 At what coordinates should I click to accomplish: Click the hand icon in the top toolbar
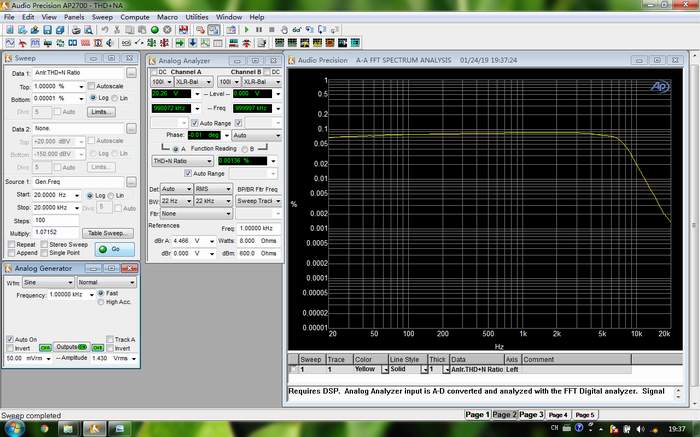pos(284,30)
